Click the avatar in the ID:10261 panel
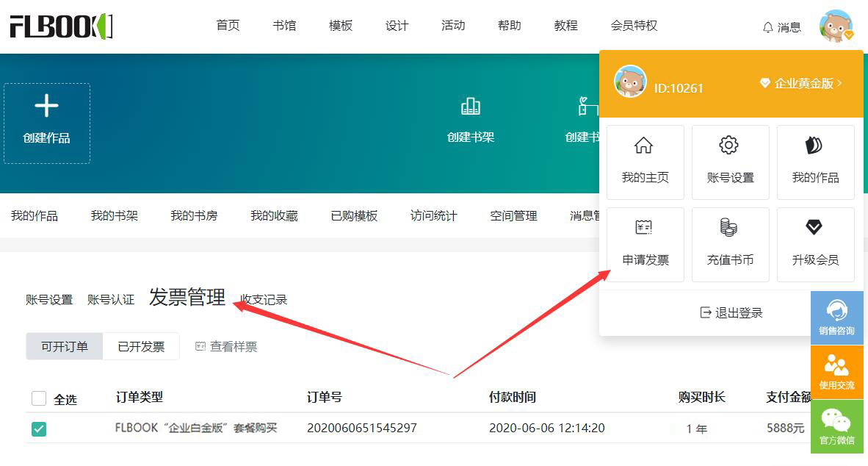Screen dimensions: 868x466 point(630,82)
